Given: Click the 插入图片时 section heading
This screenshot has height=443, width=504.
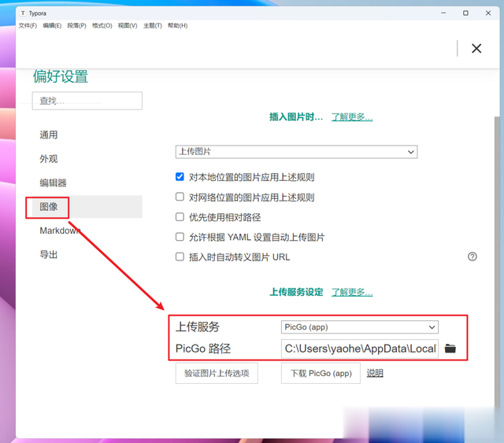Looking at the screenshot, I should coord(296,117).
